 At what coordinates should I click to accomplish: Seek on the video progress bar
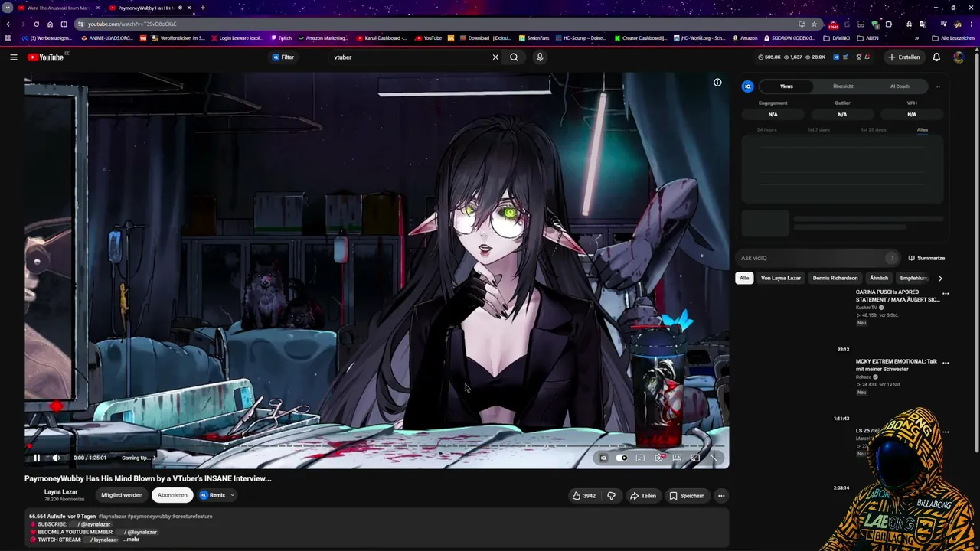click(377, 445)
